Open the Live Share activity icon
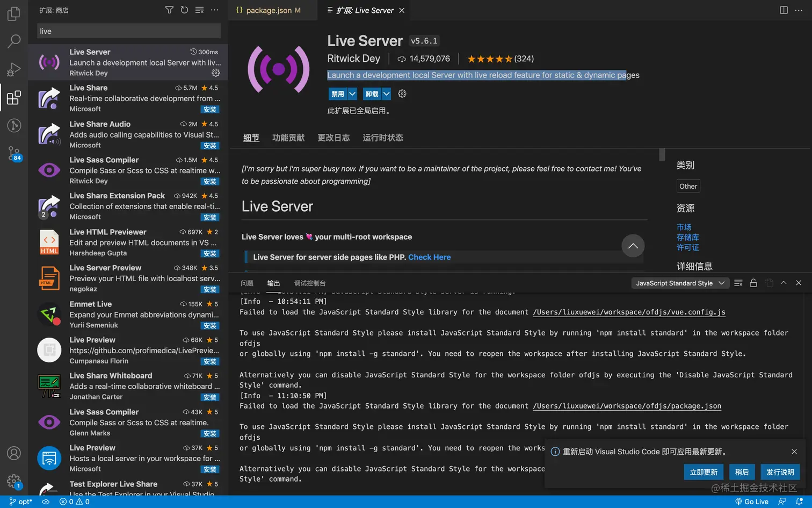 (14, 125)
